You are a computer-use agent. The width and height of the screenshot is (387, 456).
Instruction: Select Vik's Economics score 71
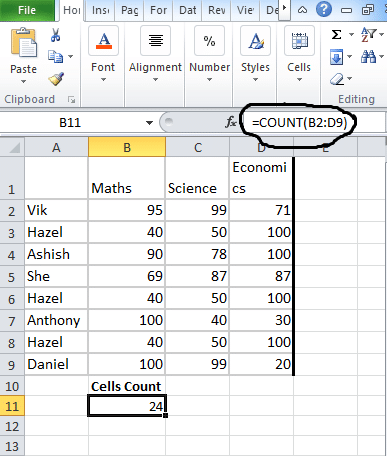(x=261, y=210)
